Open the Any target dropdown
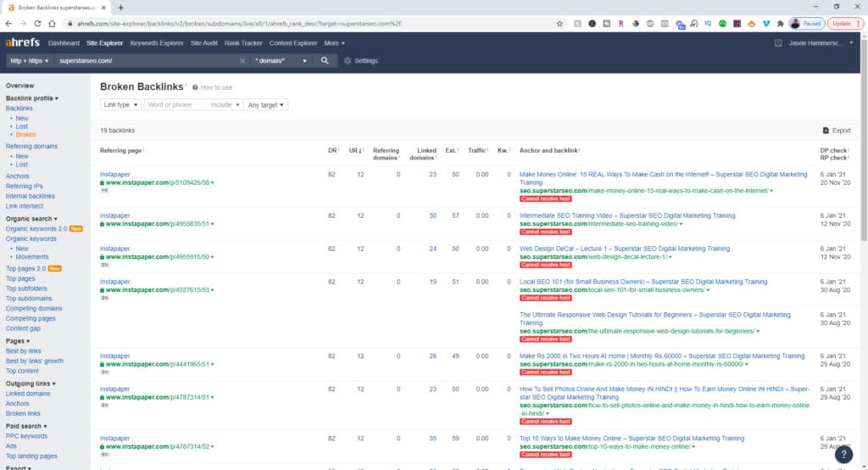Image resolution: width=868 pixels, height=470 pixels. [x=265, y=104]
